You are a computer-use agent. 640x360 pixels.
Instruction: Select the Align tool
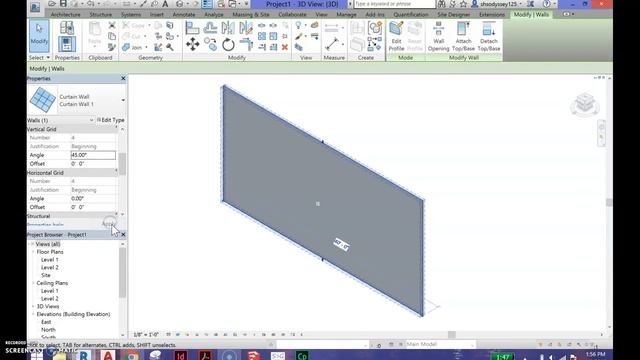click(x=192, y=27)
